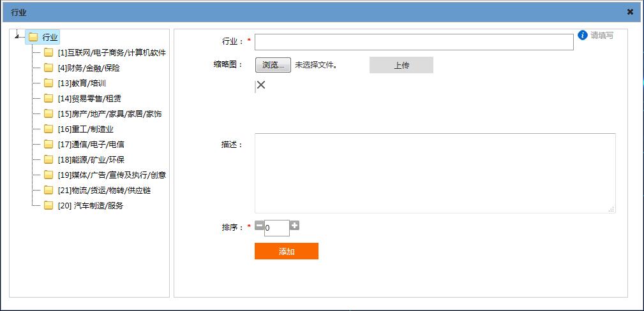Collapse the root 行业 tree node
This screenshot has height=311, width=644.
click(17, 36)
